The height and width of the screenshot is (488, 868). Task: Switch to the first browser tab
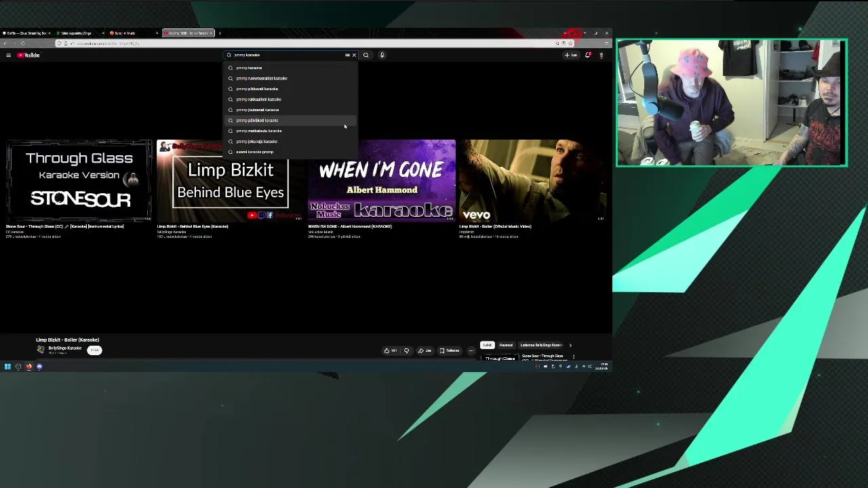(x=27, y=33)
